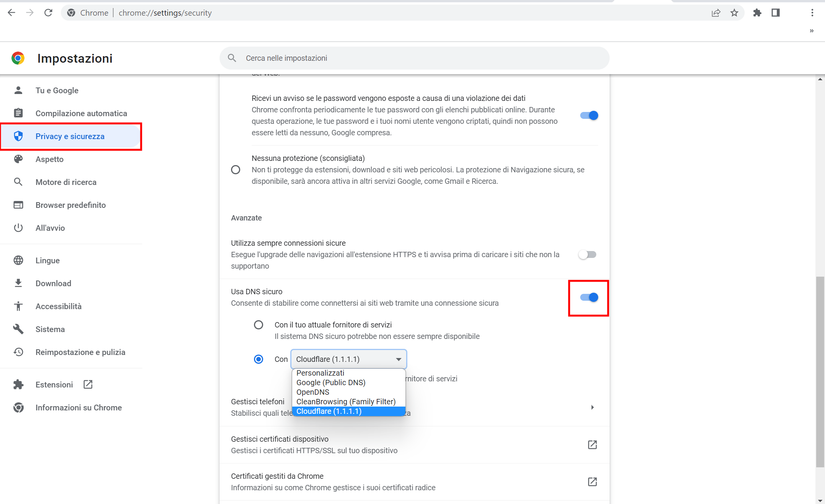Select Nessuna protezione radio button
The image size is (825, 504).
click(236, 170)
